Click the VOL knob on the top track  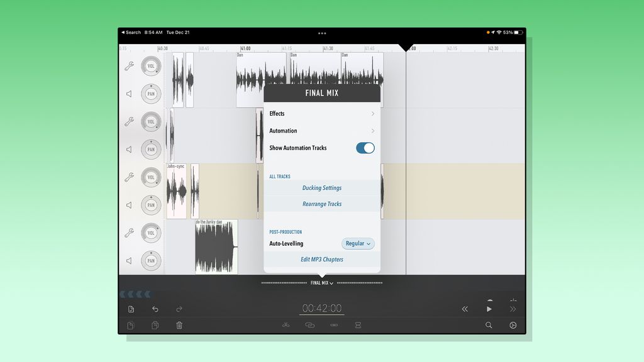click(x=151, y=67)
